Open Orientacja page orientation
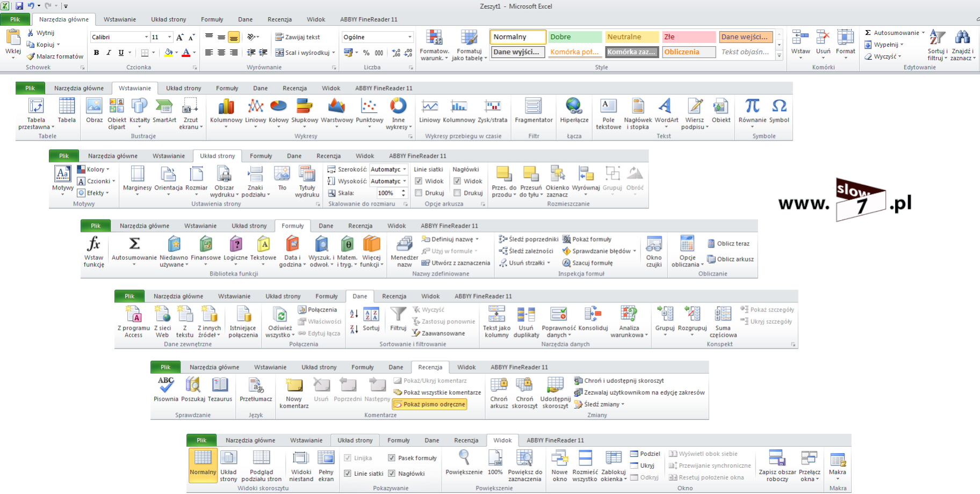980x494 pixels. click(168, 181)
